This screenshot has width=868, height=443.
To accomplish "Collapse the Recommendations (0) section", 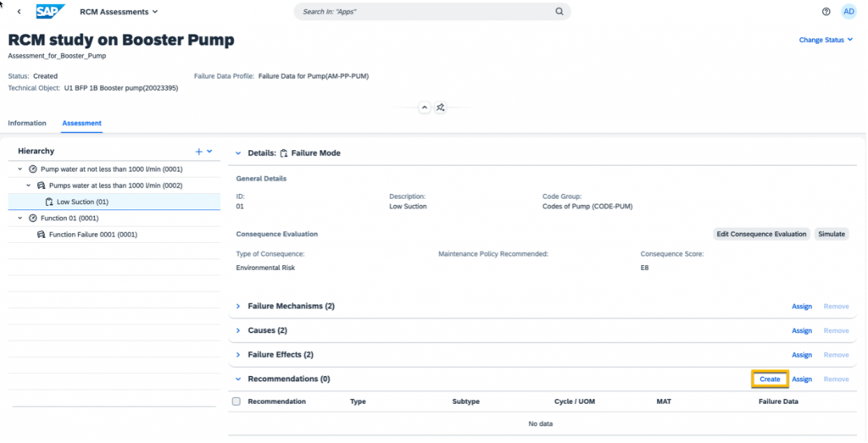I will 238,379.
